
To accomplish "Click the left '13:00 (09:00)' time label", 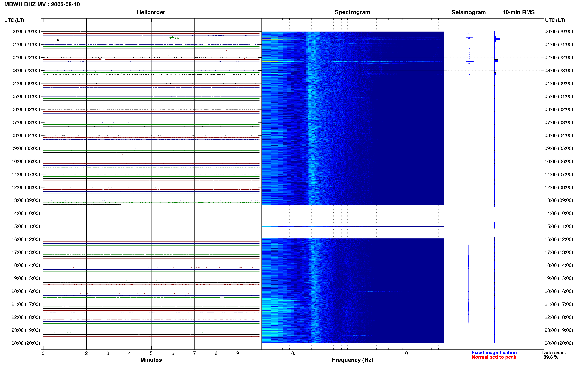I will [26, 200].
